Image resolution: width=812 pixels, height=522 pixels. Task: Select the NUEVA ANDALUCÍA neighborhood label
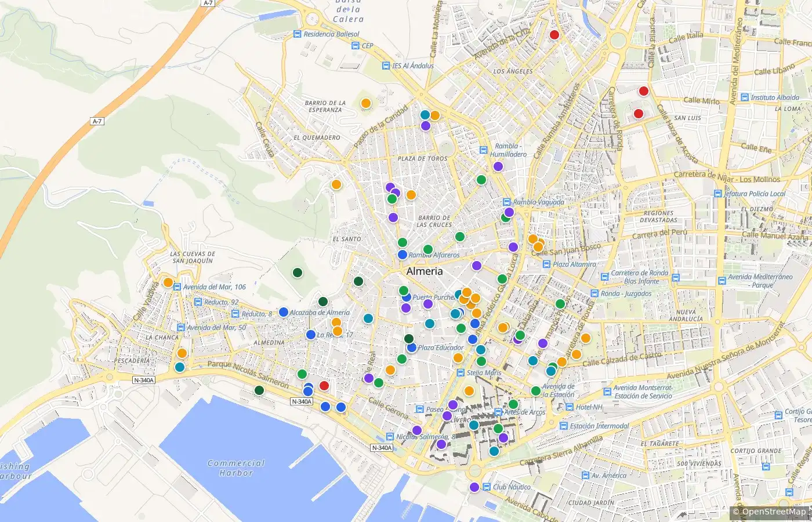click(686, 316)
